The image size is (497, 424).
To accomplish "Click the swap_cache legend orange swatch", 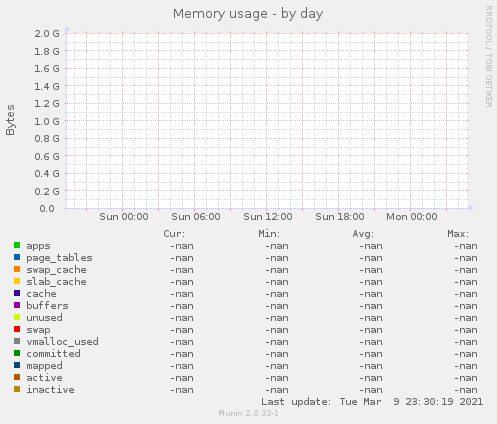I will click(17, 269).
